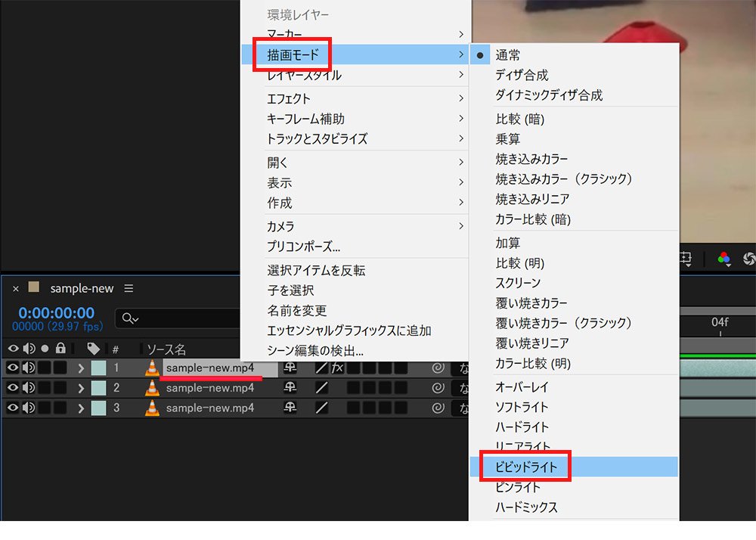
Task: Click VLC file icon of layer 3
Action: pos(152,408)
